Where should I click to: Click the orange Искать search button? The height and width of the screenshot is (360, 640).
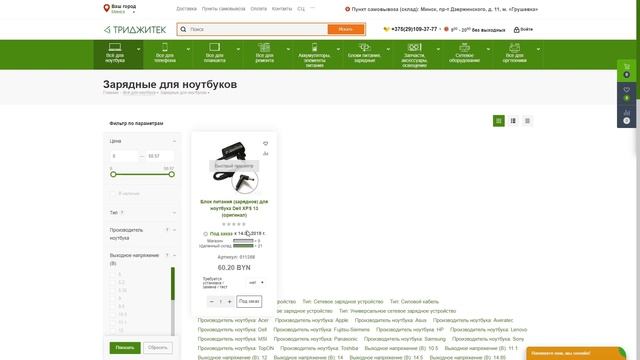coord(345,29)
